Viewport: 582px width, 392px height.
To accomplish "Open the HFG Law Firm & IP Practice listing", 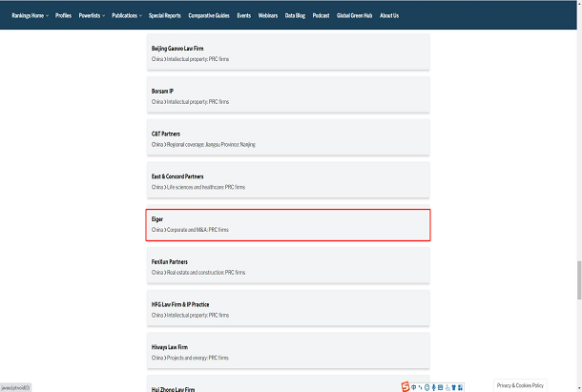I will [x=288, y=308].
